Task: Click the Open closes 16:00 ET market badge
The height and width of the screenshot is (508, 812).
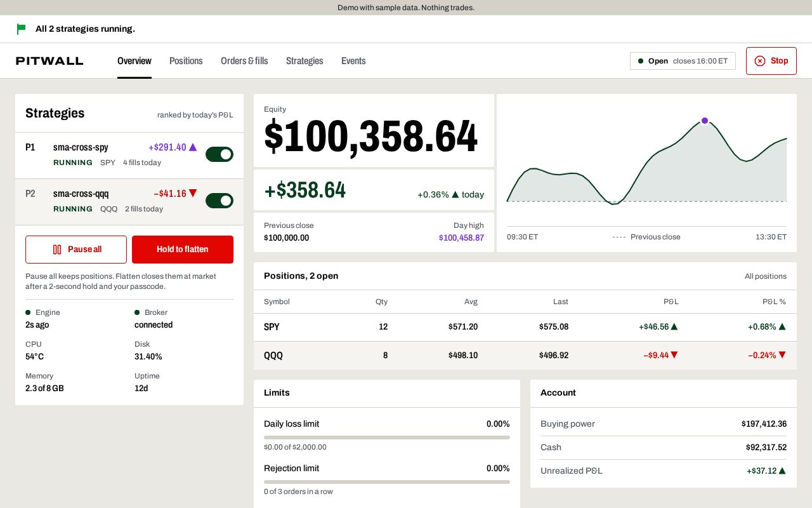Action: [x=683, y=61]
